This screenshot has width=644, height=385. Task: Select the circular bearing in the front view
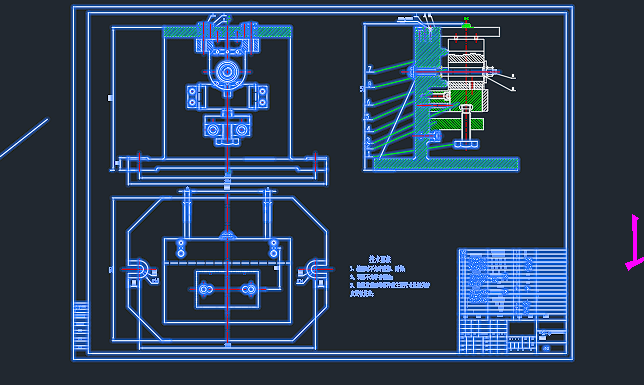coord(227,72)
